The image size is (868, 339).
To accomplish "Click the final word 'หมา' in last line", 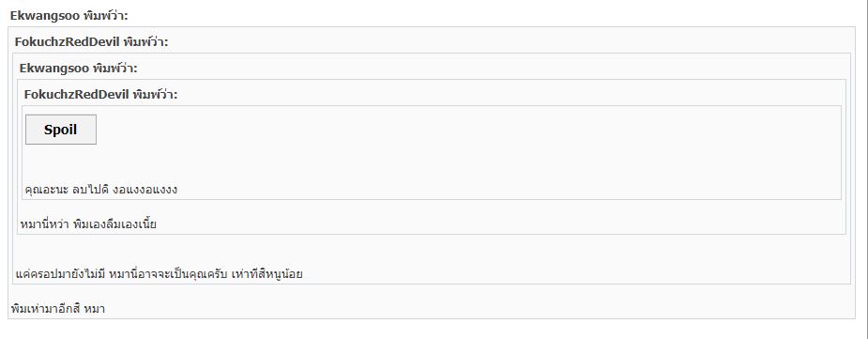I will 95,309.
